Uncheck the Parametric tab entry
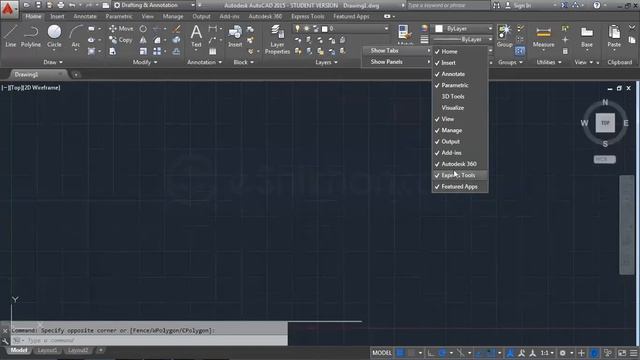640x360 pixels. point(460,85)
